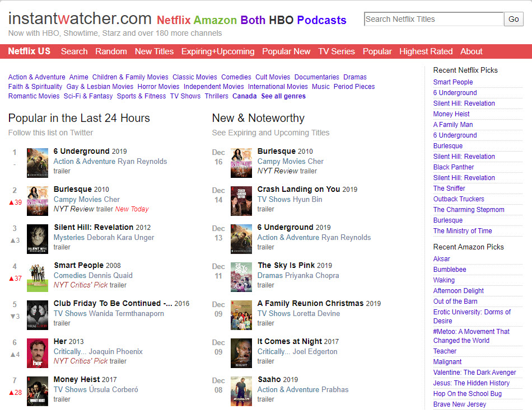Screen dimensions: 532x410
Task: Open A Family Reunion Christmas poster thumbnail
Action: [x=241, y=315]
